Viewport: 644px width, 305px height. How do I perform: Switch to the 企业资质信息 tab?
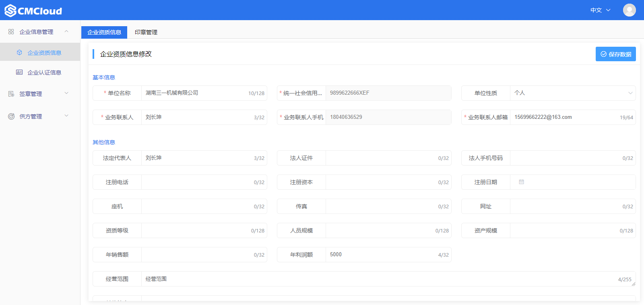(104, 32)
